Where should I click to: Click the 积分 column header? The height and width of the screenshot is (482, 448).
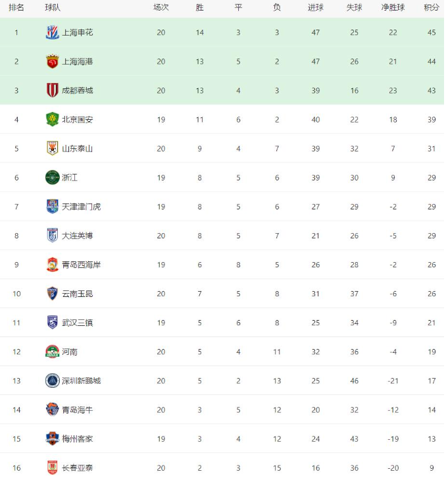tap(432, 7)
